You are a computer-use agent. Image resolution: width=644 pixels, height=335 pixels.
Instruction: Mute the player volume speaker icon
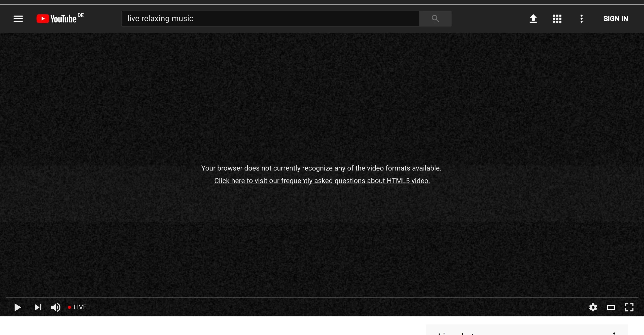click(x=56, y=307)
